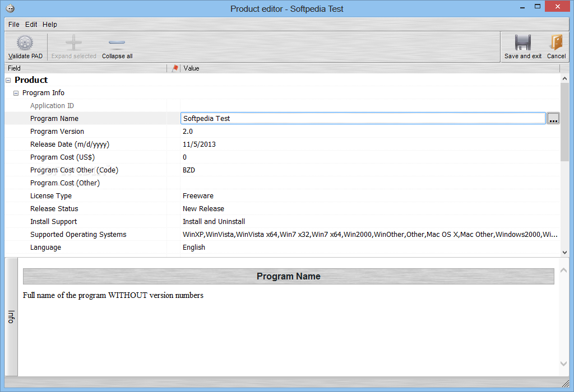Viewport: 574px width, 392px height.
Task: Select the Language field row
Action: pyautogui.click(x=283, y=247)
